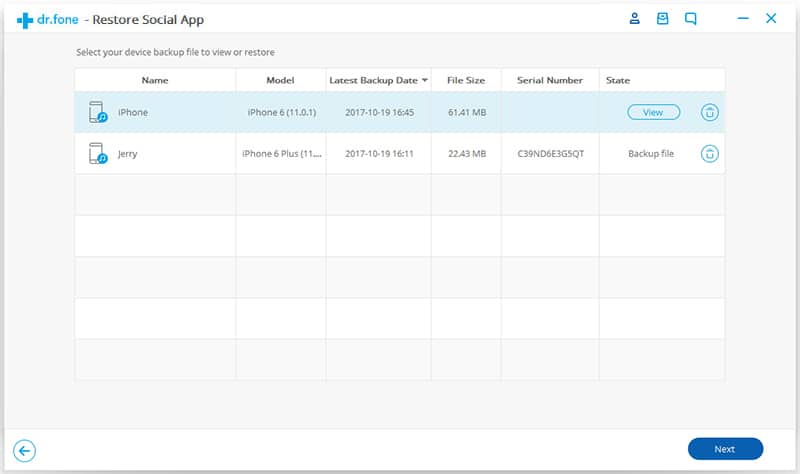Select the Jerry backup row

pos(399,154)
